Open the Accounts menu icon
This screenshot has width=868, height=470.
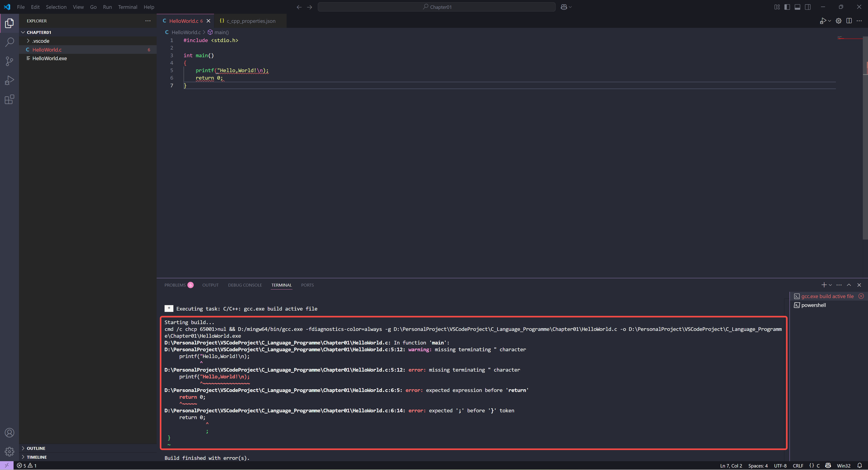[x=9, y=433]
